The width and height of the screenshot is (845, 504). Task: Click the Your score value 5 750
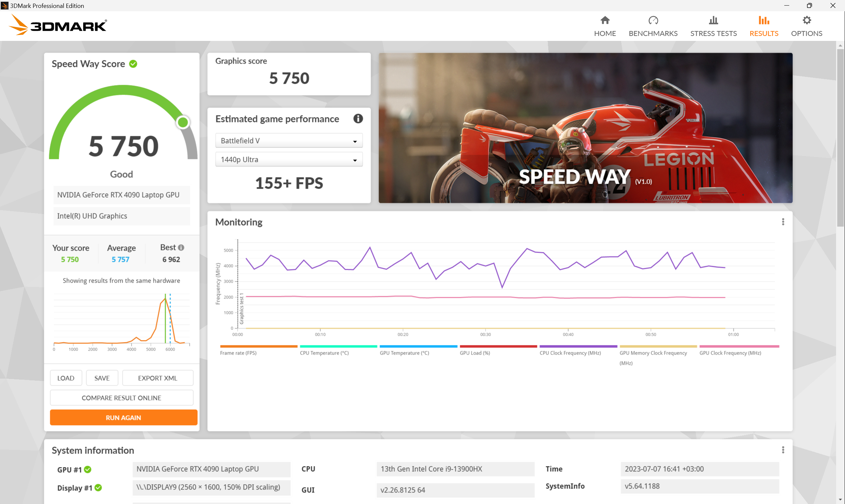pos(70,260)
